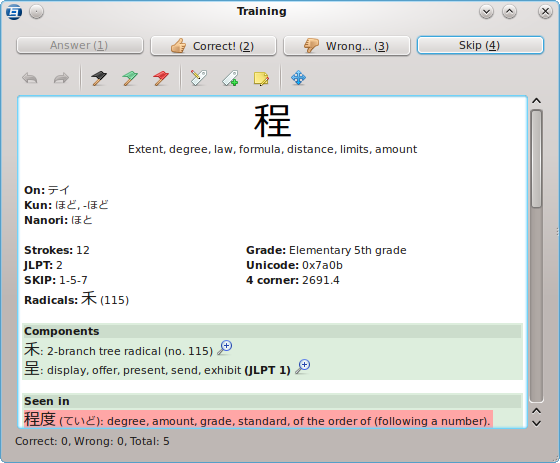Screen dimensions: 560x463
Task: Click the 禾 component in Components list
Action: [x=31, y=349]
